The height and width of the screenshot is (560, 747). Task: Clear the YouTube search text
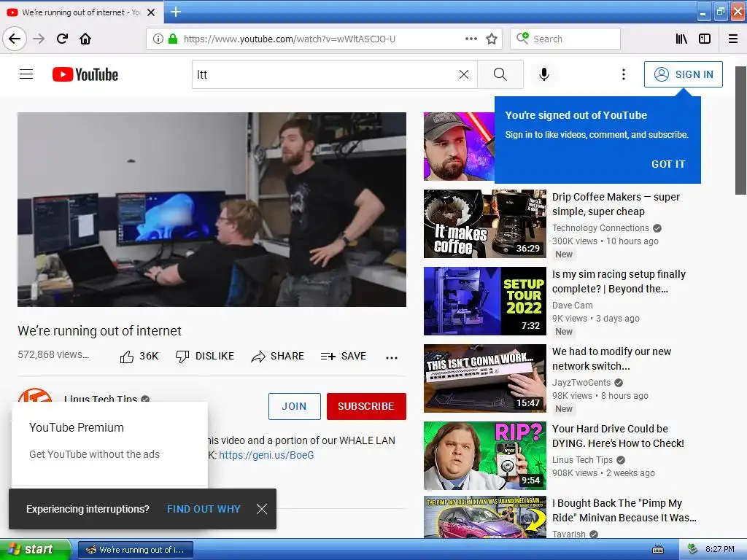pyautogui.click(x=463, y=74)
